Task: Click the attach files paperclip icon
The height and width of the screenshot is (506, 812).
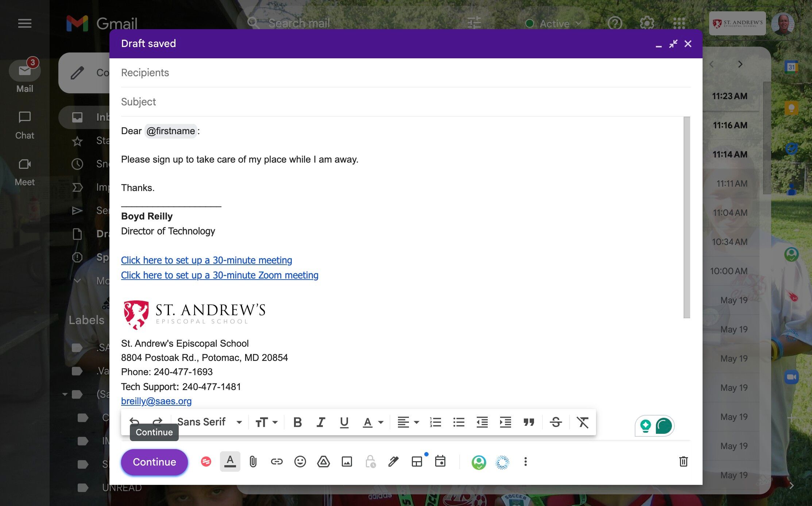Action: pos(253,462)
